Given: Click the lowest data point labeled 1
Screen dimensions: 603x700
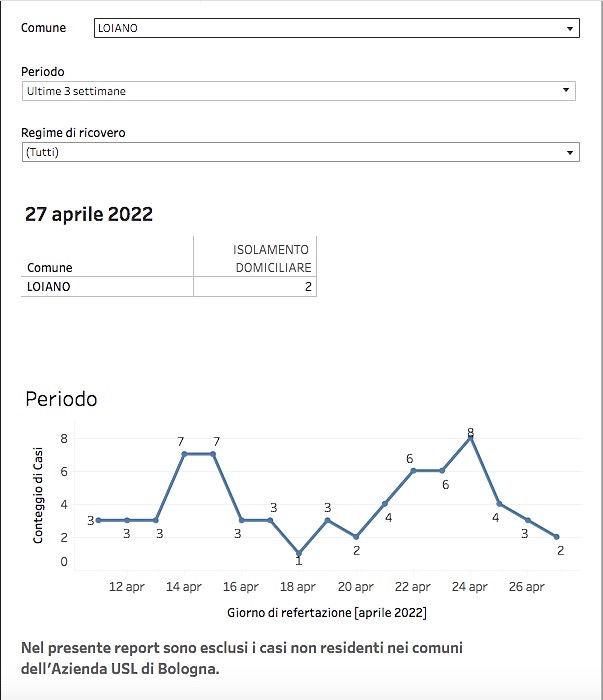Looking at the screenshot, I should pos(299,554).
